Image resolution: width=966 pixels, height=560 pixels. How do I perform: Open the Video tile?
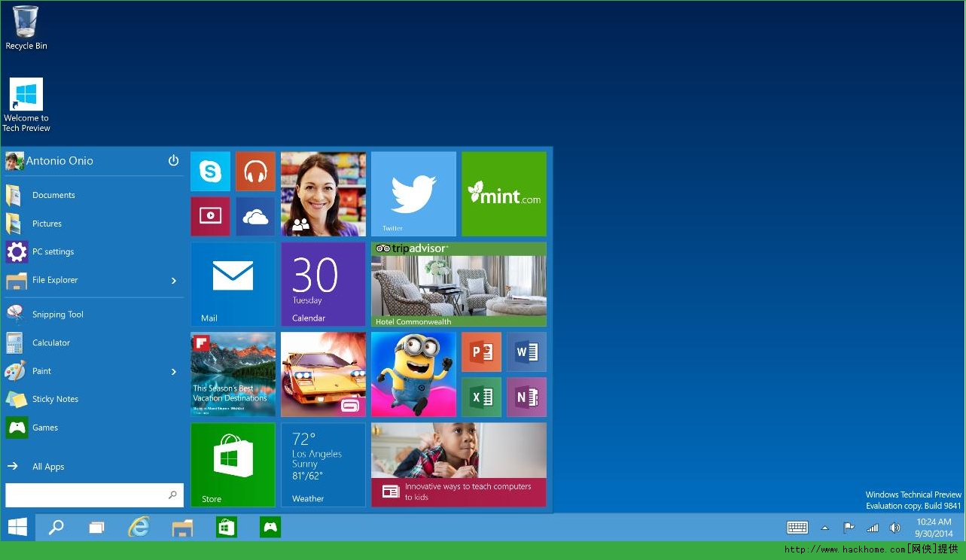(x=210, y=217)
